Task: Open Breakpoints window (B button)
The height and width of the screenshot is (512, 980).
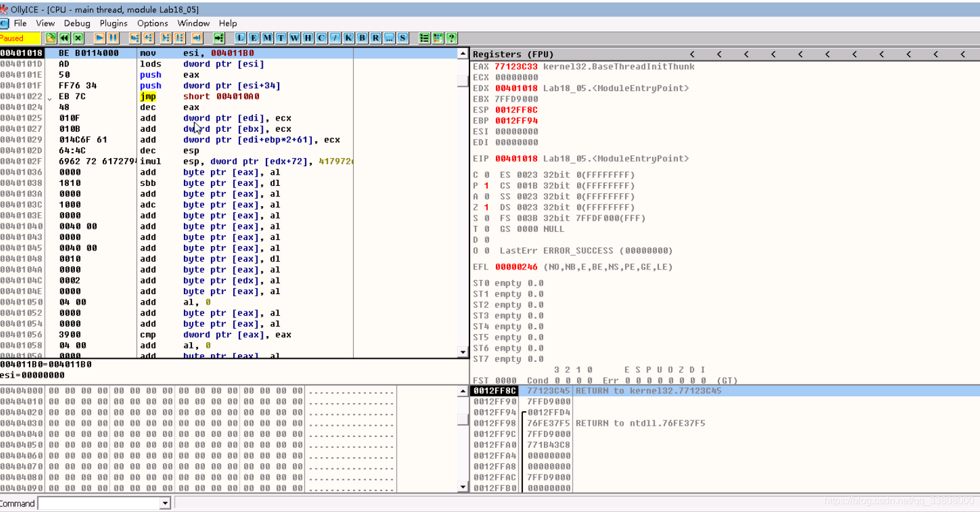Action: [x=362, y=38]
